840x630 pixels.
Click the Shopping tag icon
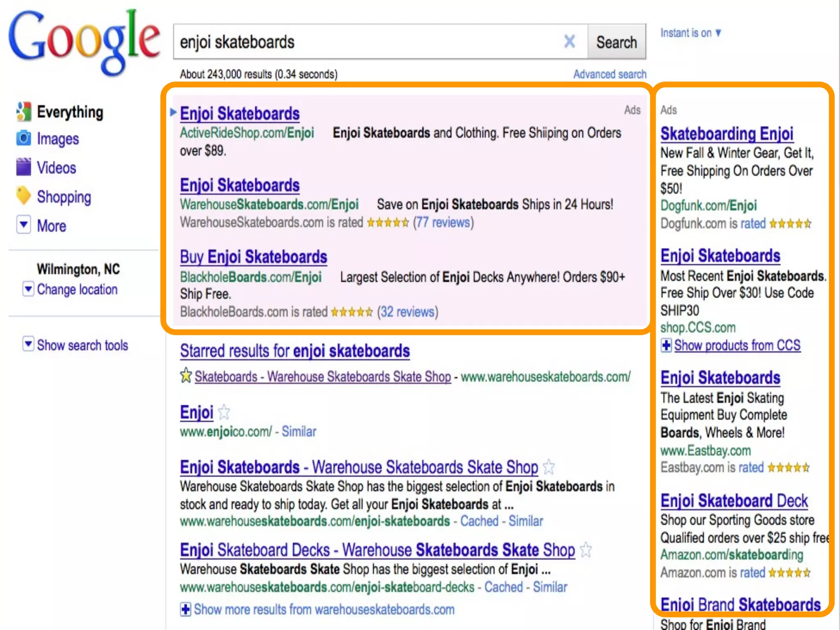[x=23, y=196]
